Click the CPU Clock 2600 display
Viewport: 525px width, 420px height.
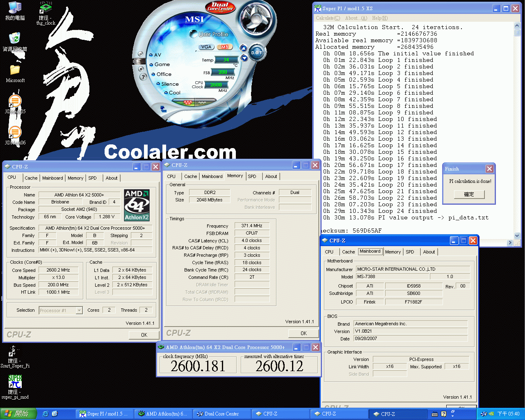[216, 84]
